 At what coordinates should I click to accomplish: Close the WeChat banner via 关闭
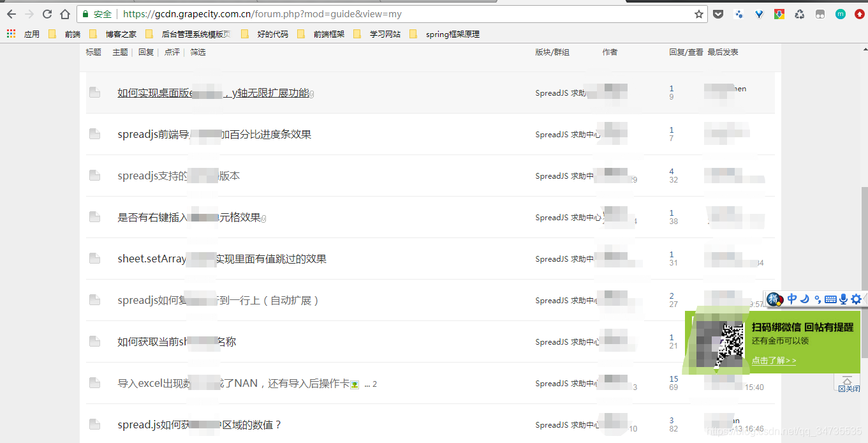tap(848, 388)
